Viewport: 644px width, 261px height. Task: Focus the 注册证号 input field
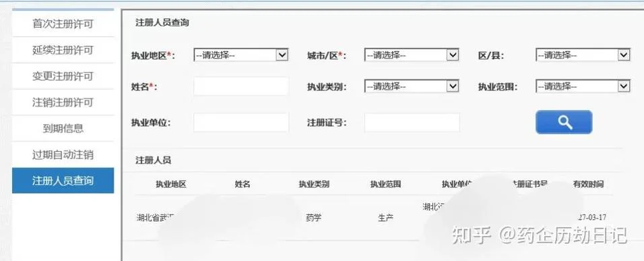pyautogui.click(x=412, y=123)
